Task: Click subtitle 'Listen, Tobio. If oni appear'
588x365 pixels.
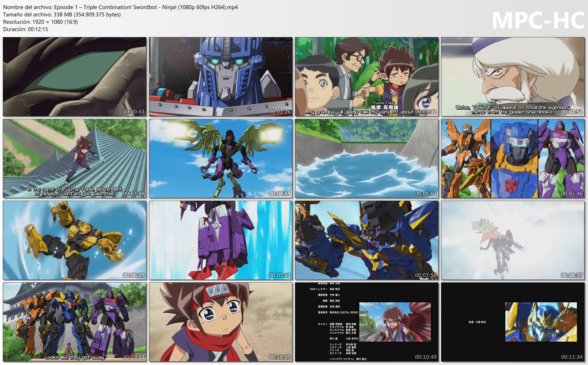Action: (513, 110)
